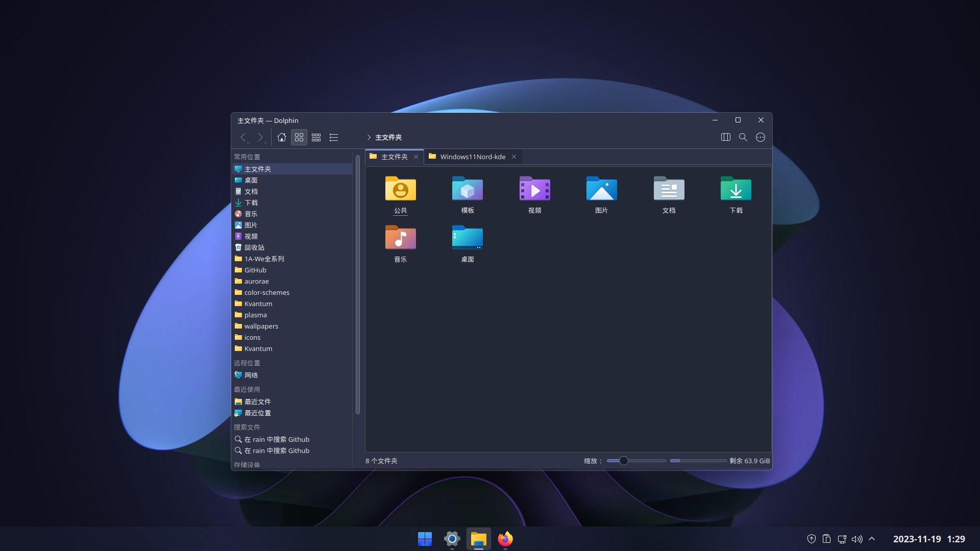Viewport: 980px width, 551px height.
Task: Open the 回收站 (trash) in the sidebar
Action: 254,247
